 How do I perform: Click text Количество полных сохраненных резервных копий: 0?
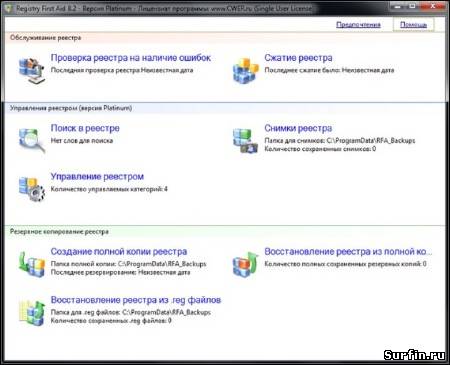(345, 264)
